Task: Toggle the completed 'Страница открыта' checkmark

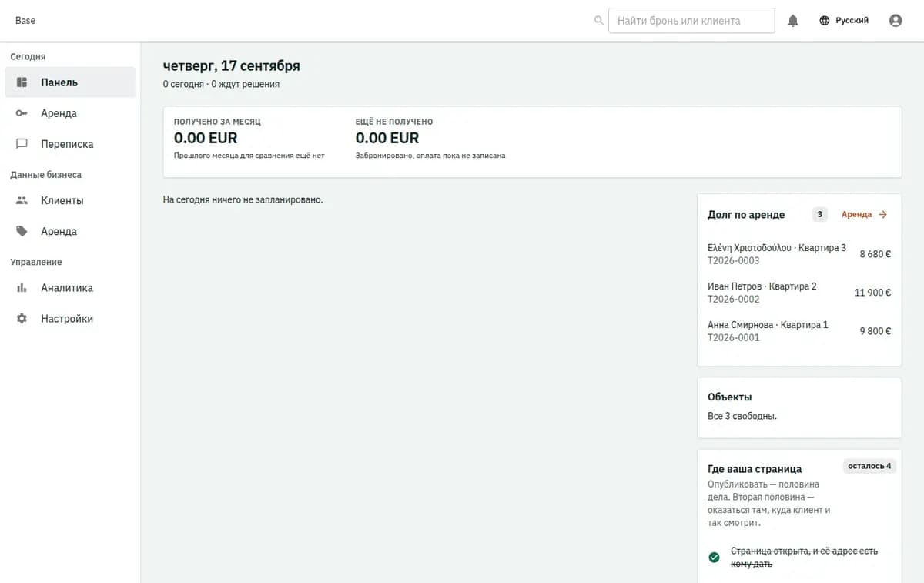Action: [714, 557]
